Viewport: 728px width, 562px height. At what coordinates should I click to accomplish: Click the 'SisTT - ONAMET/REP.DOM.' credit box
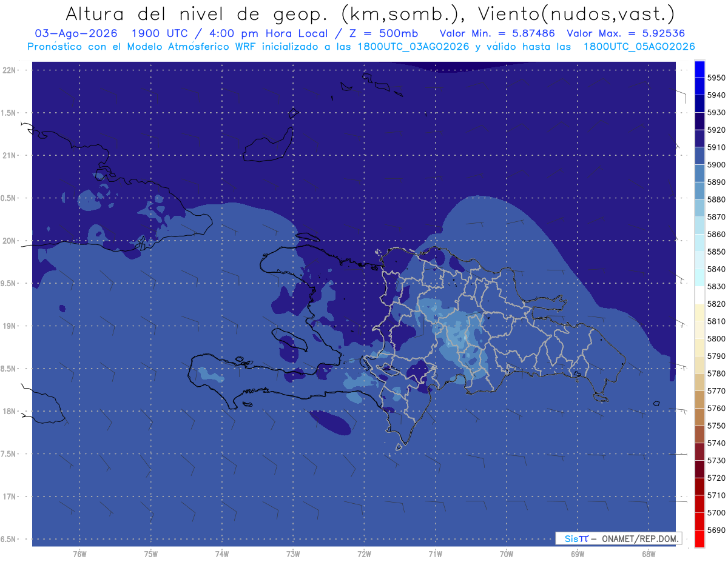coord(619,538)
